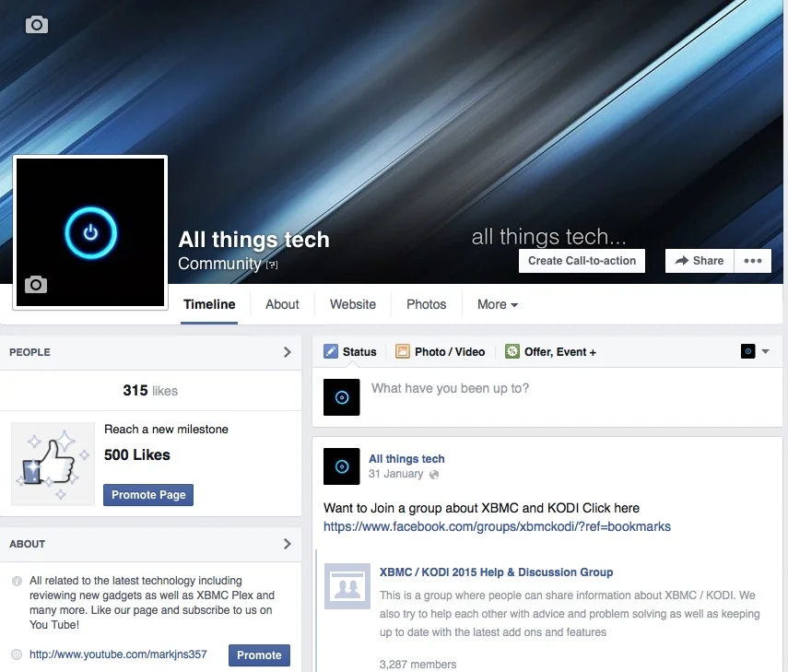788x672 pixels.
Task: Click the small icon beside Community
Action: 272,265
